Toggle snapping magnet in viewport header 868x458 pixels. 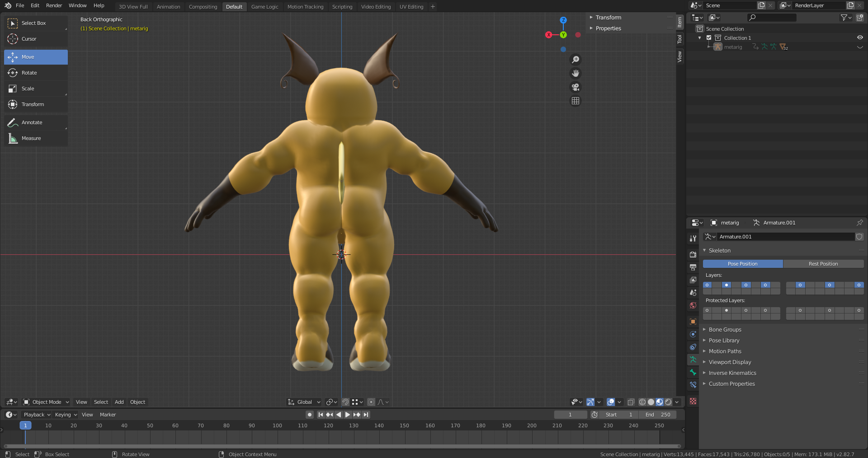point(345,402)
